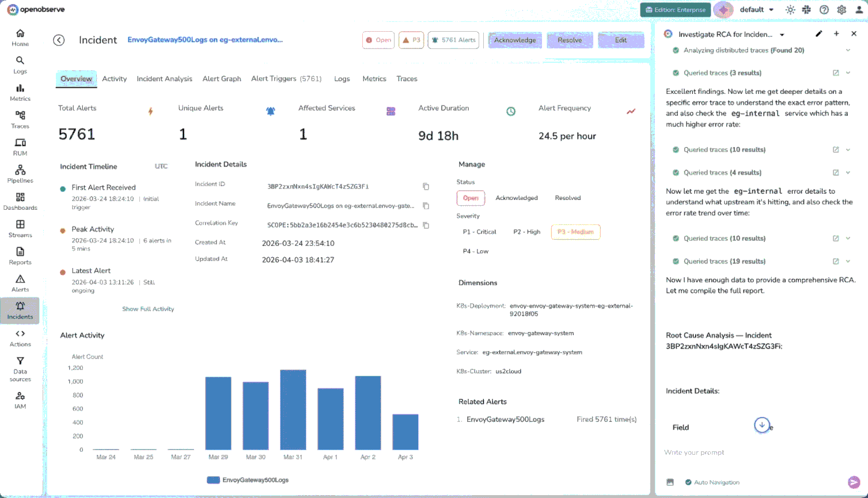Click the back arrow beside Incident title
The width and height of the screenshot is (868, 498).
click(x=59, y=40)
